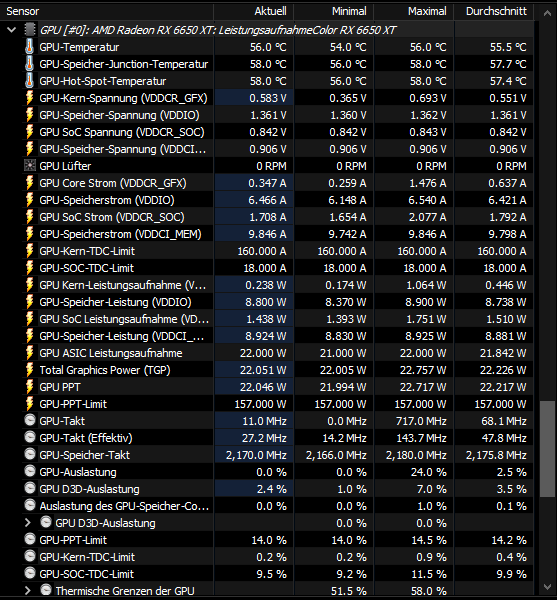Click the fan icon beside GPU Lüfter
This screenshot has height=600, width=557.
pyautogui.click(x=29, y=165)
